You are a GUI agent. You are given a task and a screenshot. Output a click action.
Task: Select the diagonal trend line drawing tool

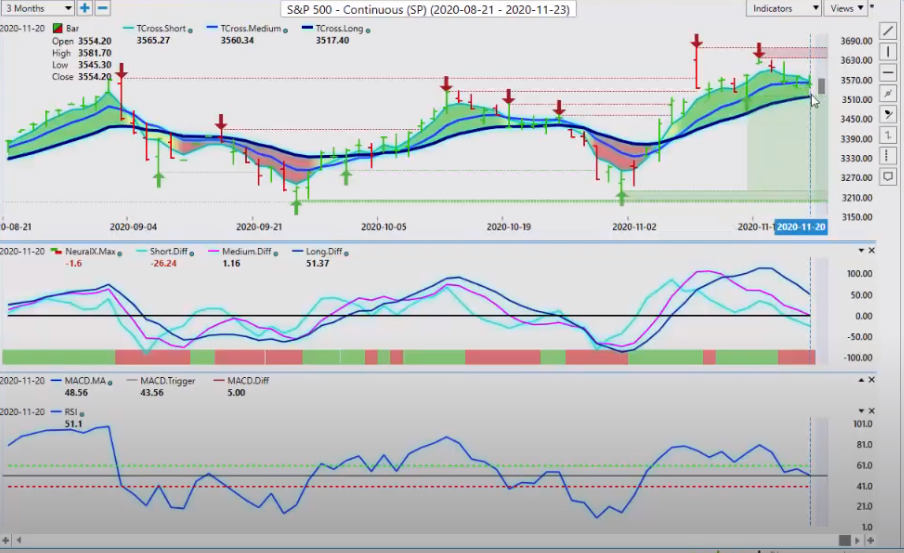pos(888,31)
